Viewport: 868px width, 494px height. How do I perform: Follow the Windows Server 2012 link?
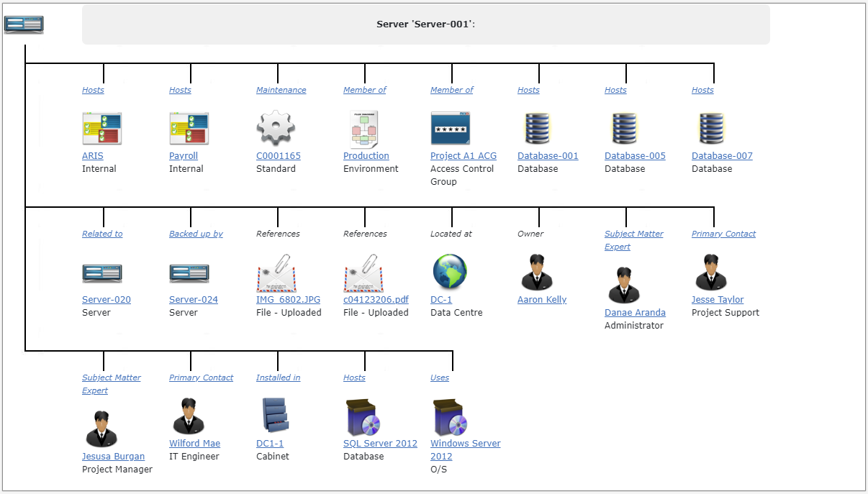pos(466,450)
